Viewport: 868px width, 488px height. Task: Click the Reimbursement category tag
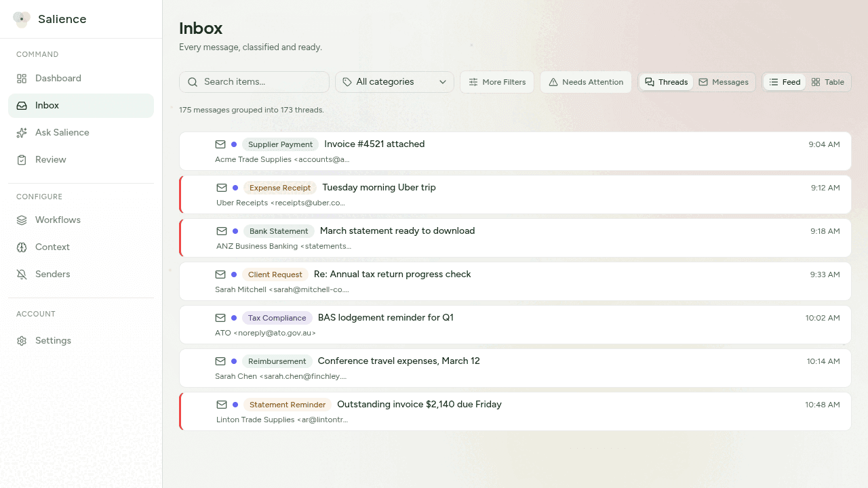pos(277,361)
